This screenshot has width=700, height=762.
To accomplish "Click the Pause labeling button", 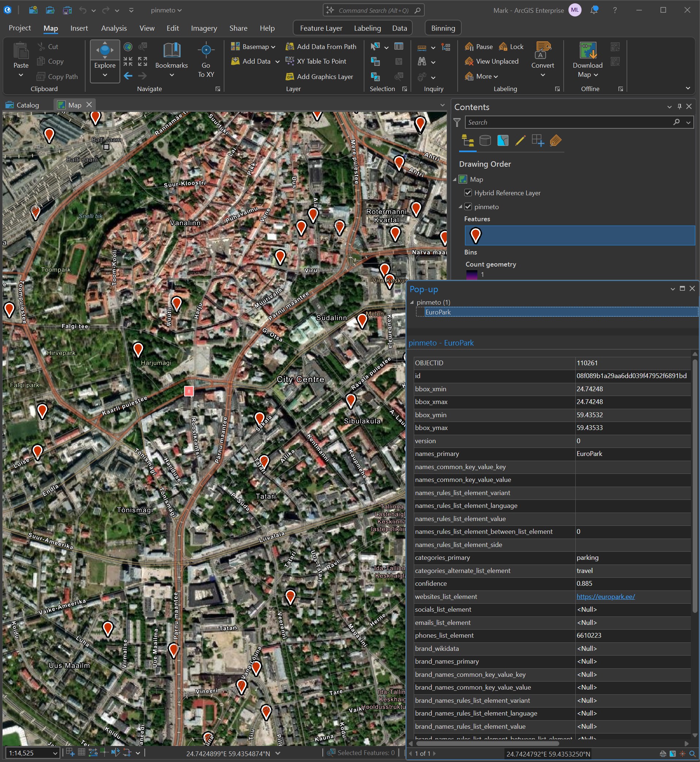I will tap(478, 46).
